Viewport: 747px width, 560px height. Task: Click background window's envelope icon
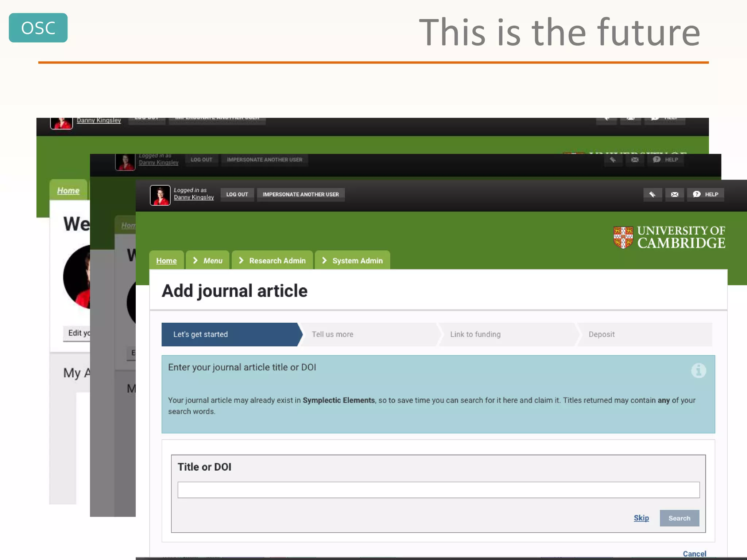coord(635,160)
